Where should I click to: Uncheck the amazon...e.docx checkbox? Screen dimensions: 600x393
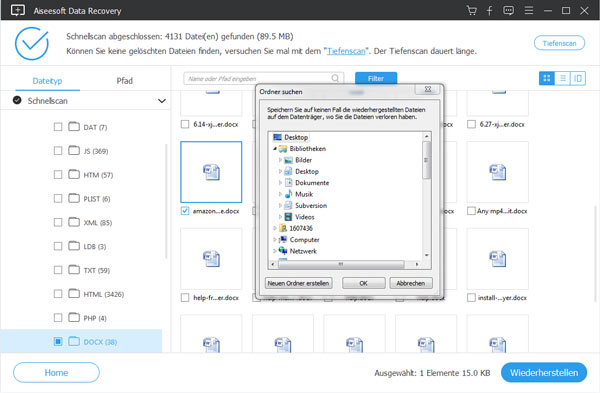185,211
